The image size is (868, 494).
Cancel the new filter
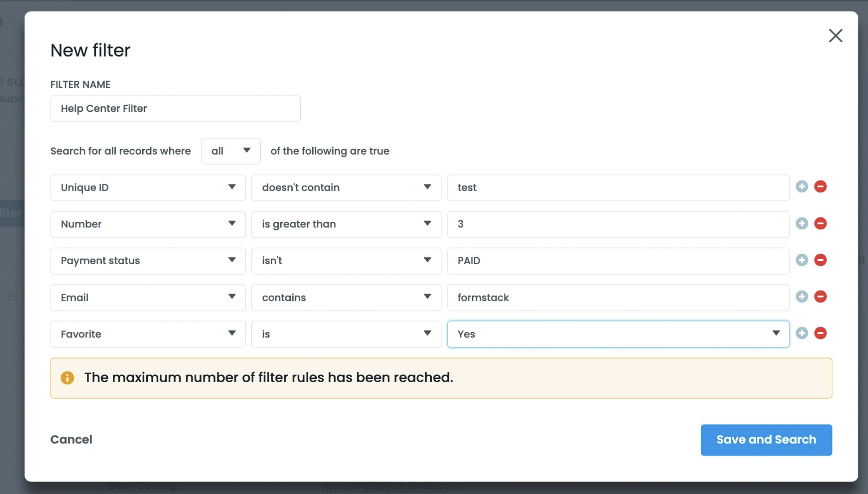[x=71, y=440]
